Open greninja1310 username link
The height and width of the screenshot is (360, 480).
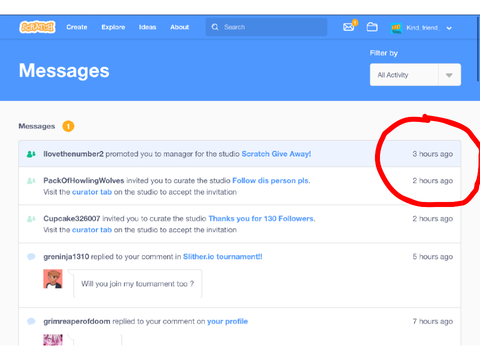66,257
